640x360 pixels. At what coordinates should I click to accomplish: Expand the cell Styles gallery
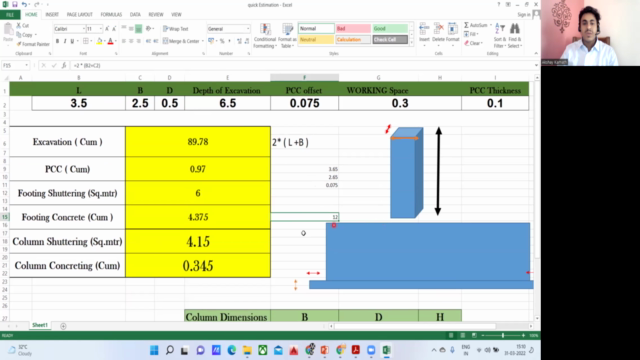coord(411,42)
